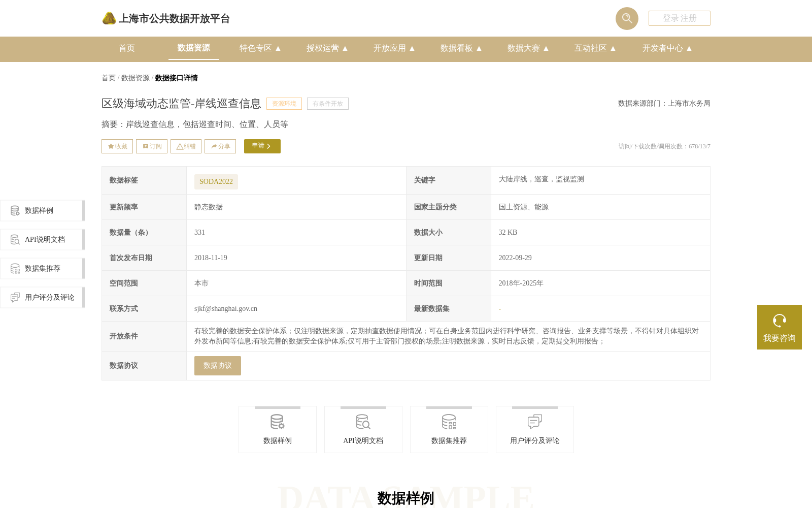Image resolution: width=812 pixels, height=508 pixels.
Task: Click the 国土资源、能源 category value
Action: click(524, 207)
